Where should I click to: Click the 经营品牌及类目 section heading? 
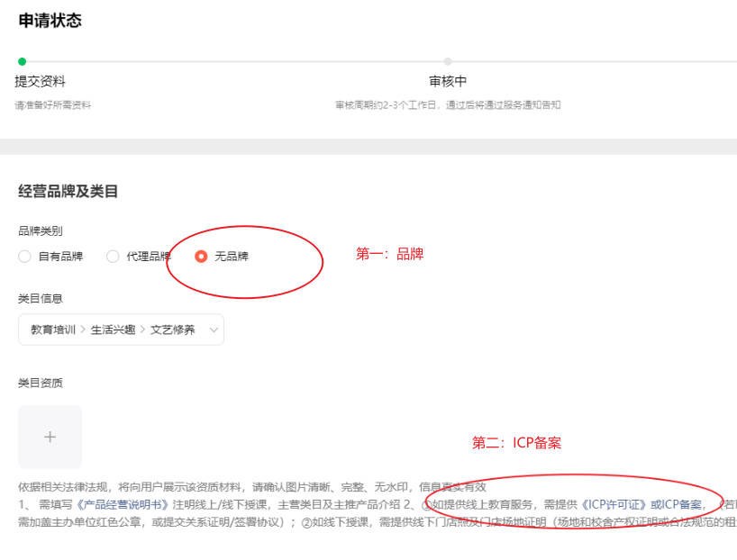(68, 192)
